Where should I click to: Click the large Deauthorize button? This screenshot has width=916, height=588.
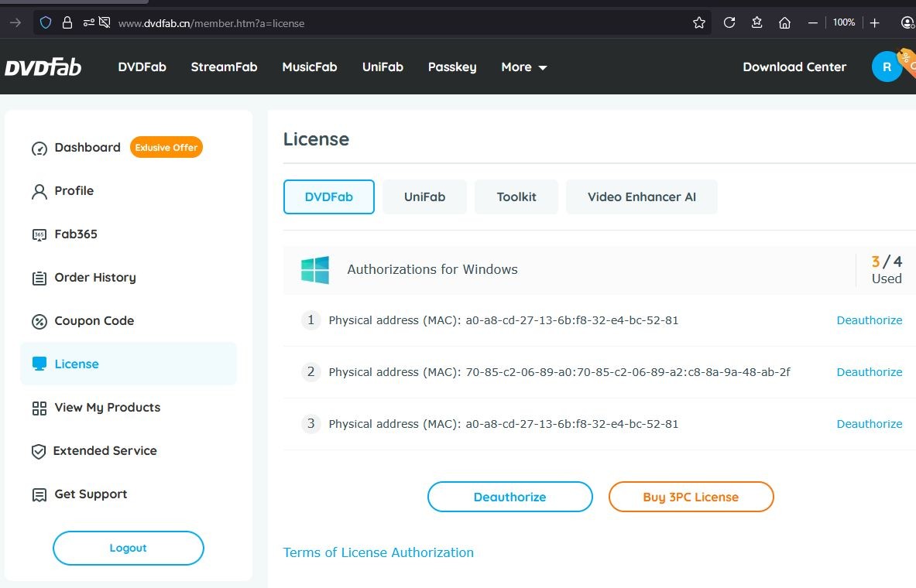pos(510,497)
